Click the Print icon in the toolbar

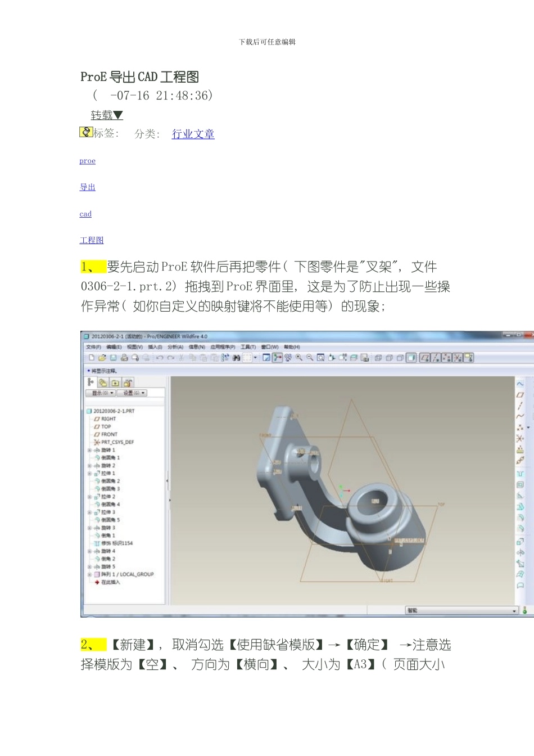[124, 357]
